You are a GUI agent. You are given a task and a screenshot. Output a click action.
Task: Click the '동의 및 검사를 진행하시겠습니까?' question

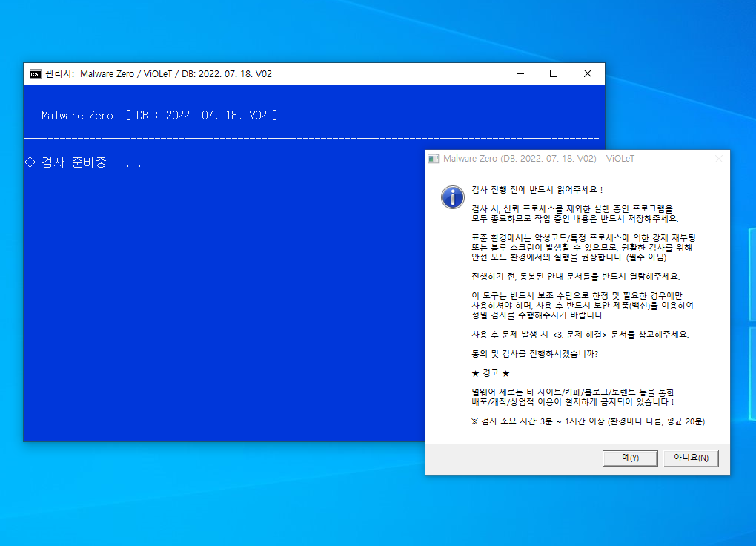[x=534, y=354]
